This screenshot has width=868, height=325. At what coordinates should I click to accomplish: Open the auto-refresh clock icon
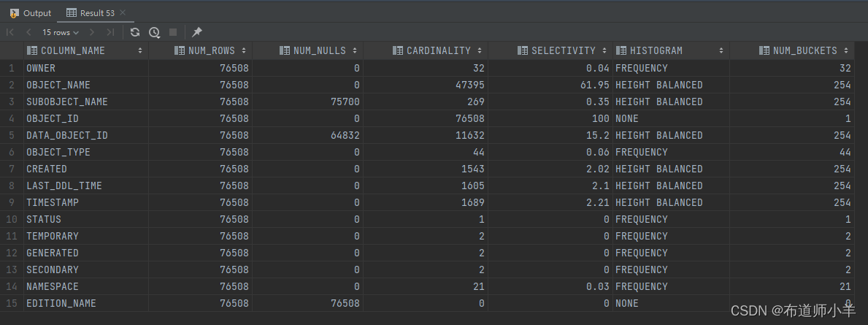[154, 32]
